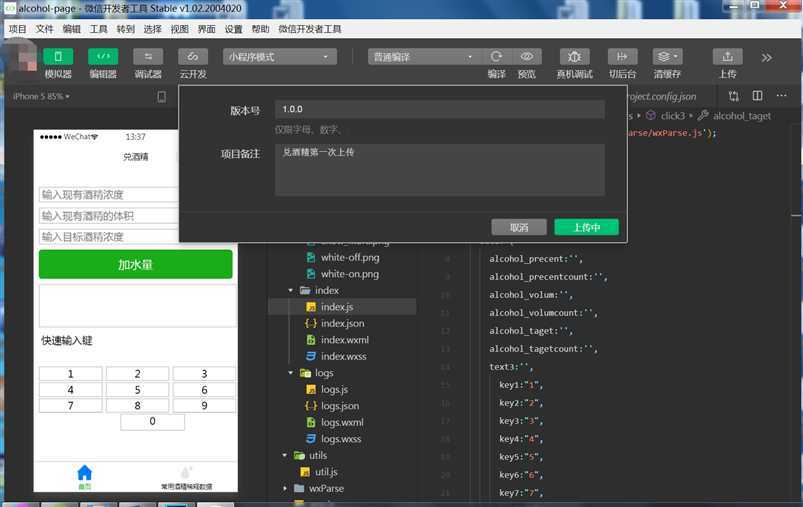Open the 普通编译 compile mode dropdown

(x=425, y=56)
